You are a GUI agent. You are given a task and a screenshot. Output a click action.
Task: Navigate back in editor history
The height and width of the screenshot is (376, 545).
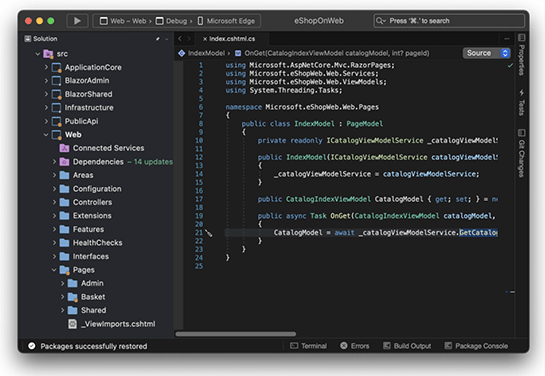tap(180, 39)
